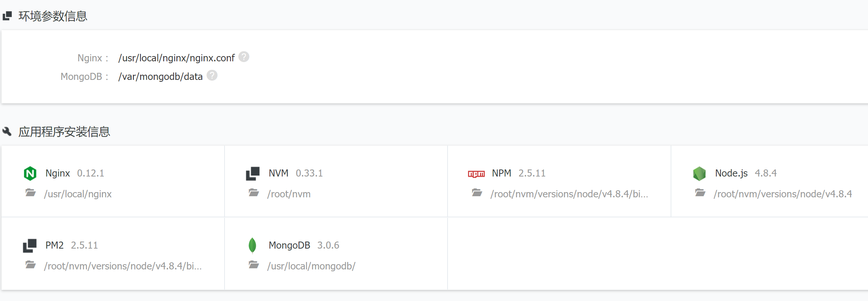
Task: Click the red npm logo icon
Action: (x=476, y=174)
